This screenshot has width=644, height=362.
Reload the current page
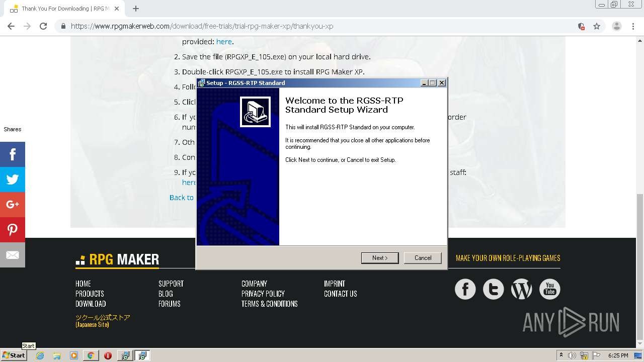pos(43,26)
